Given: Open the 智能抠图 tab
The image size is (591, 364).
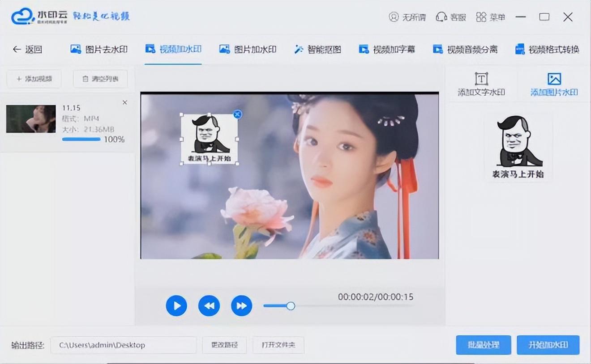Looking at the screenshot, I should 318,49.
